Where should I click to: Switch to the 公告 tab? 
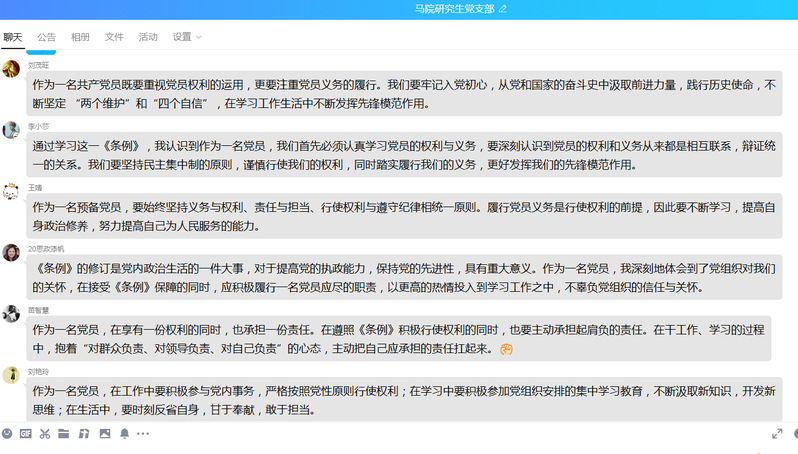pos(46,37)
